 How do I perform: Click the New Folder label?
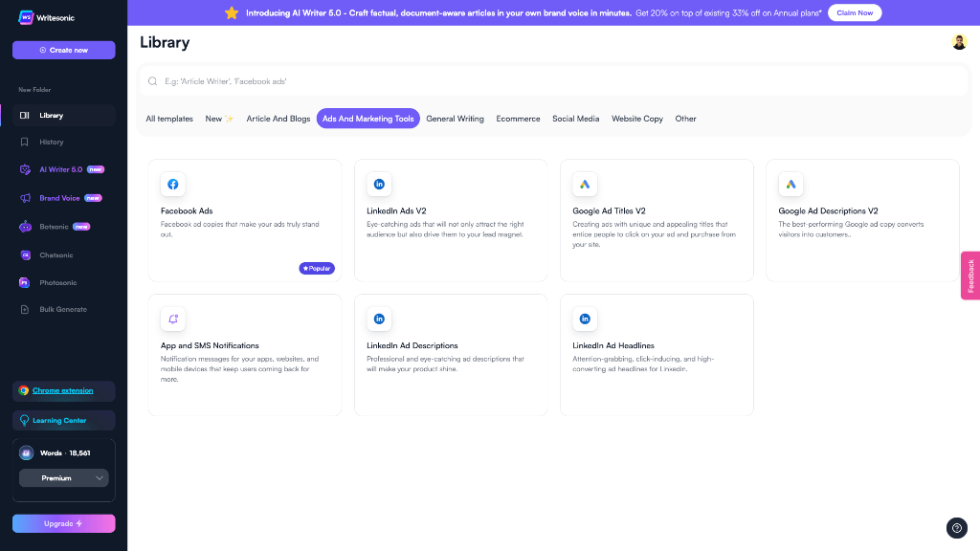[34, 90]
